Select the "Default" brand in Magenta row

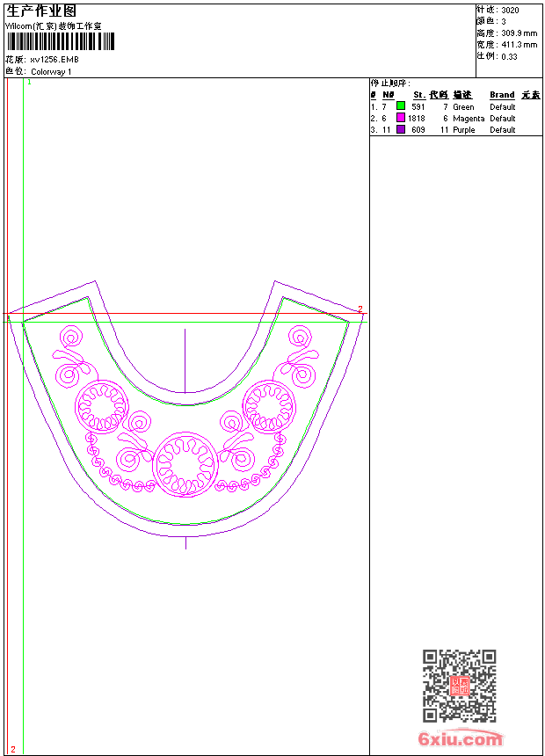click(x=503, y=118)
